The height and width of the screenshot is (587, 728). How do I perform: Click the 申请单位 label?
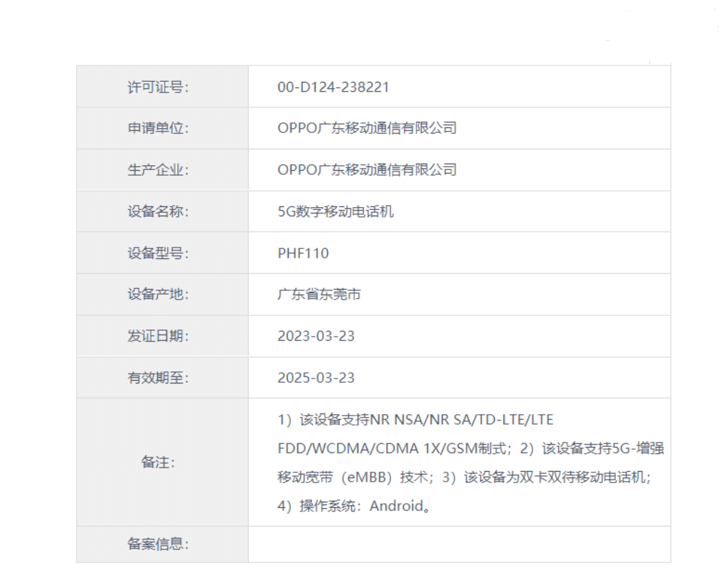pos(158,129)
